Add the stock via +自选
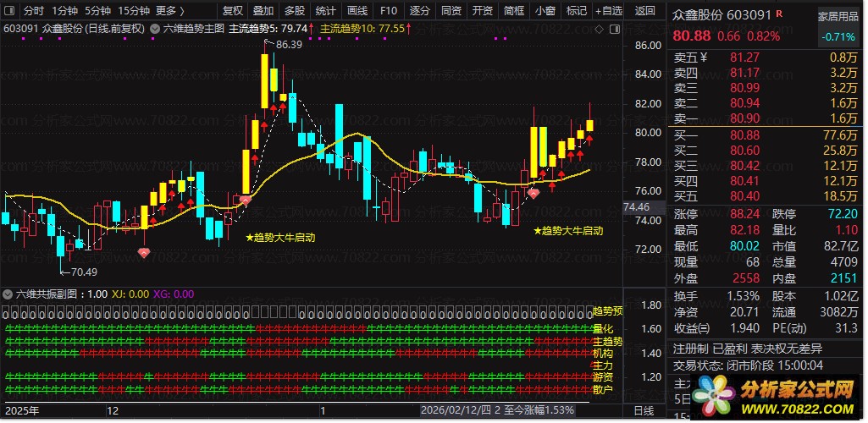 pyautogui.click(x=608, y=10)
